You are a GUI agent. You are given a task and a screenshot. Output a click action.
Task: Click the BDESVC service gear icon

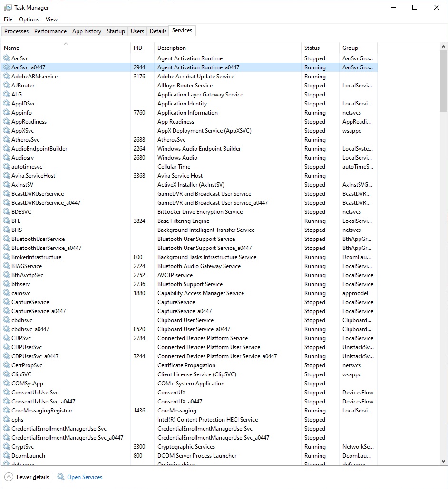(x=7, y=212)
